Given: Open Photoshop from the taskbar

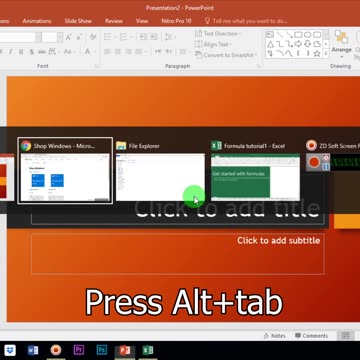Looking at the screenshot, I should (x=102, y=350).
